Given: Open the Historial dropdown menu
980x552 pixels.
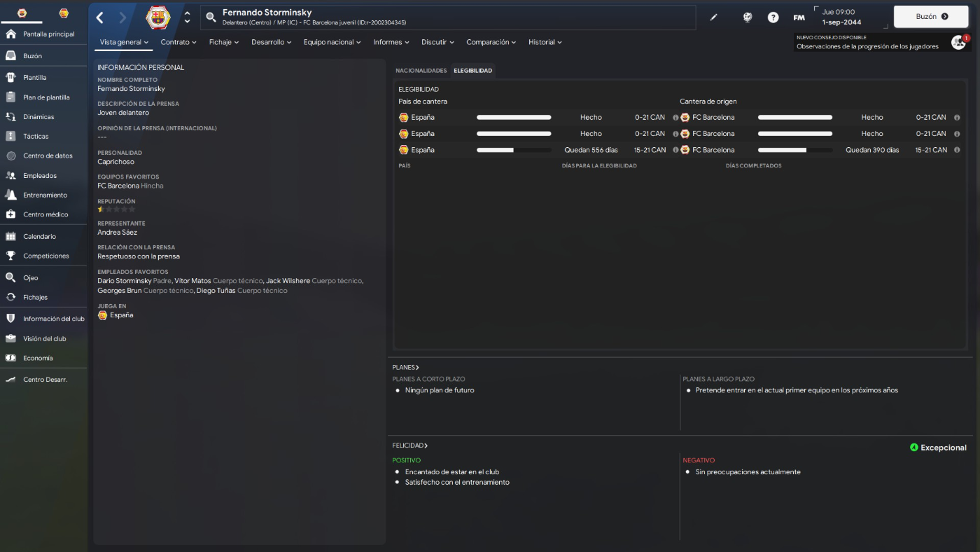Looking at the screenshot, I should pyautogui.click(x=545, y=42).
